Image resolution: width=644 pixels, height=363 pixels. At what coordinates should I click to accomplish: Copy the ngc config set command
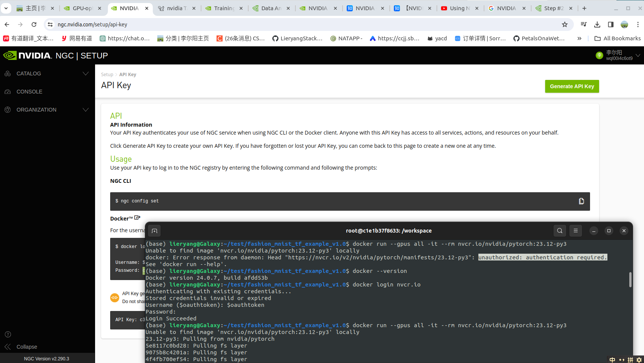point(581,201)
